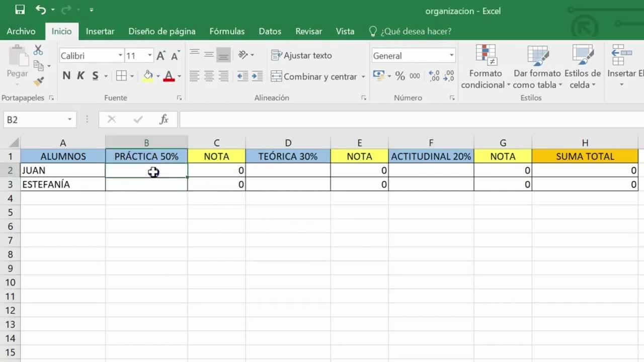Screen dimensions: 644x362
Task: Apply the yellow fill color
Action: point(148,76)
